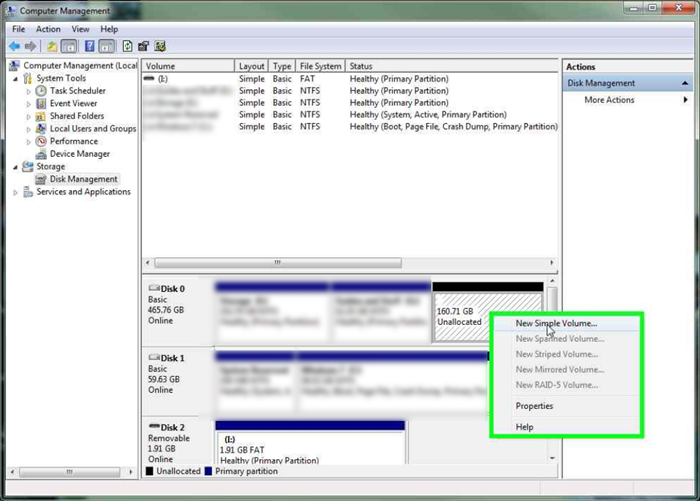Expand the Task Scheduler node
This screenshot has width=700, height=501.
[29, 92]
